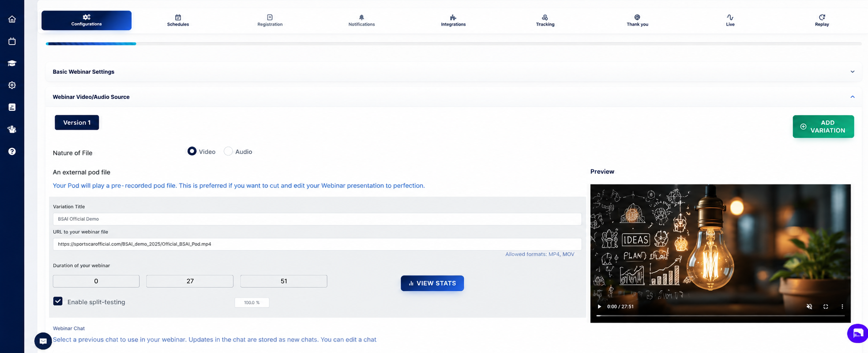Switch to the Registration tab
Screen dimensions: 868x353
pos(270,20)
